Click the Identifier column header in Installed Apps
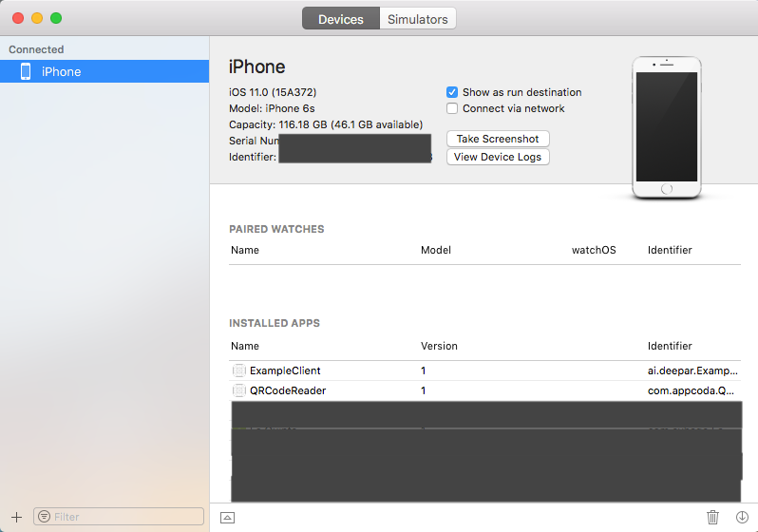This screenshot has width=758, height=532. (670, 346)
